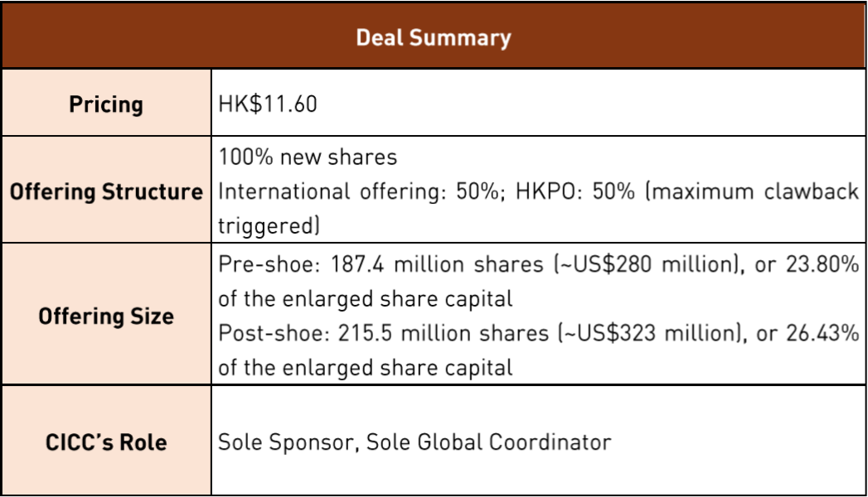
Task: Click the last "of the enlarged share capital" line
Action: click(x=366, y=367)
